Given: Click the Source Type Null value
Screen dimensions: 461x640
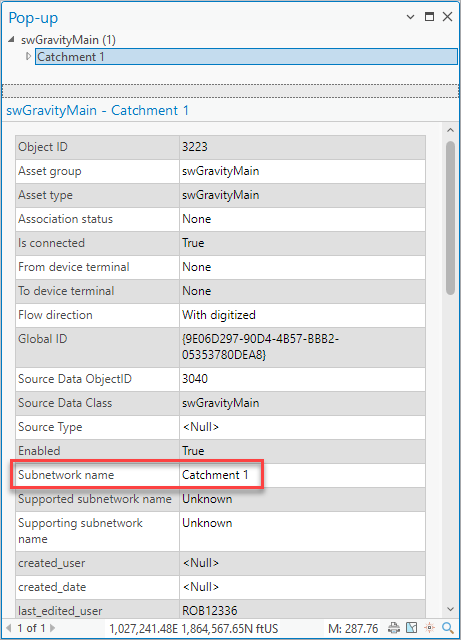Looking at the screenshot, I should coord(200,427).
